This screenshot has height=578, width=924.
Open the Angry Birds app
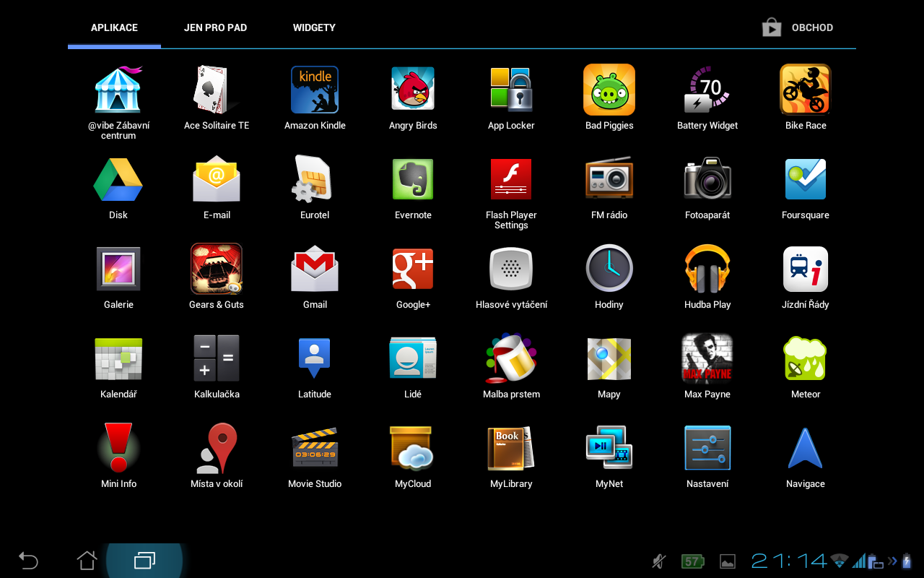413,90
